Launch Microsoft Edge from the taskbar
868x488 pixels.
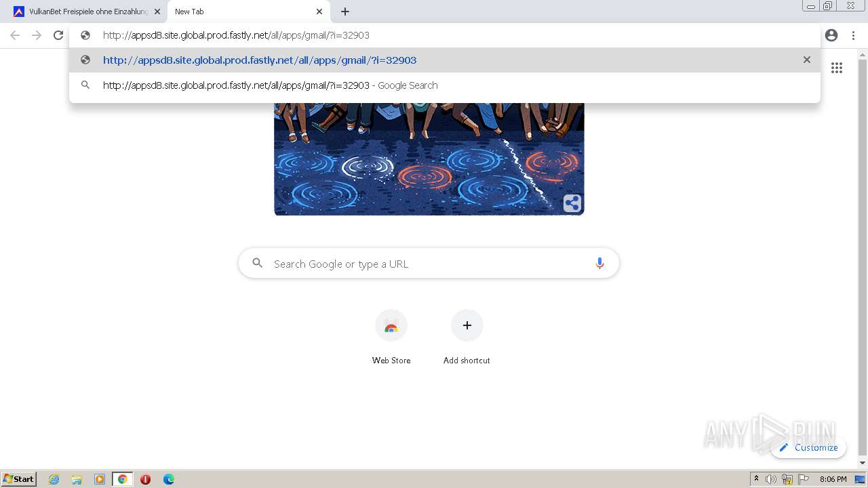[x=169, y=479]
